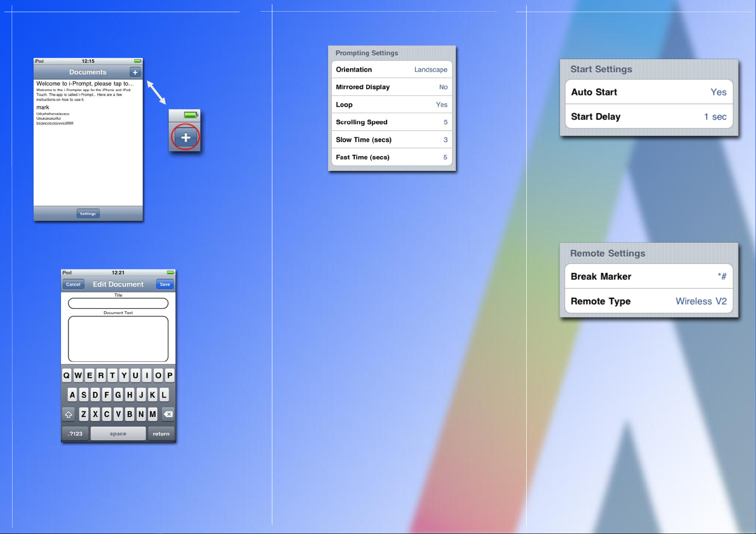Tap the T key
This screenshot has width=756, height=534.
pyautogui.click(x=113, y=375)
